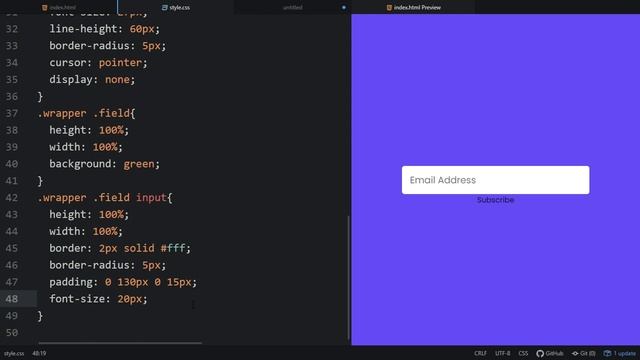Viewport: 640px width, 360px height.
Task: Click the Email Address input field
Action: 495,180
